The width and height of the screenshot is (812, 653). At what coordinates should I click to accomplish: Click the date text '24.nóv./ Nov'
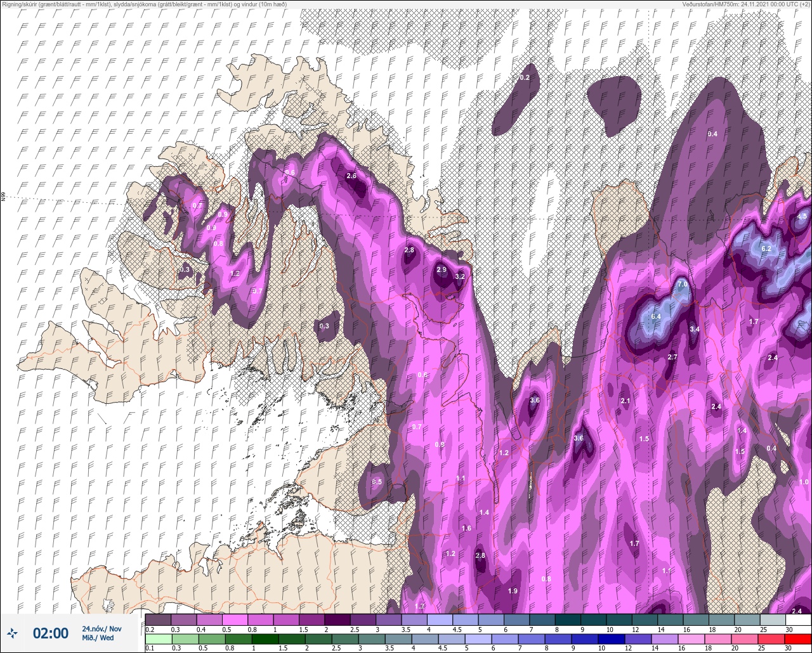click(x=101, y=629)
